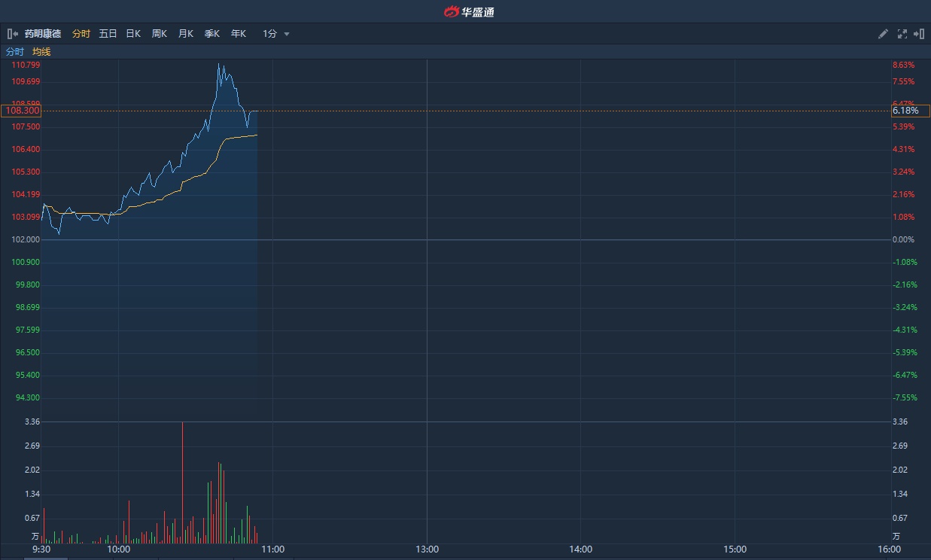931x560 pixels.
Task: Select the 年K yearly candlestick tab
Action: click(x=239, y=34)
